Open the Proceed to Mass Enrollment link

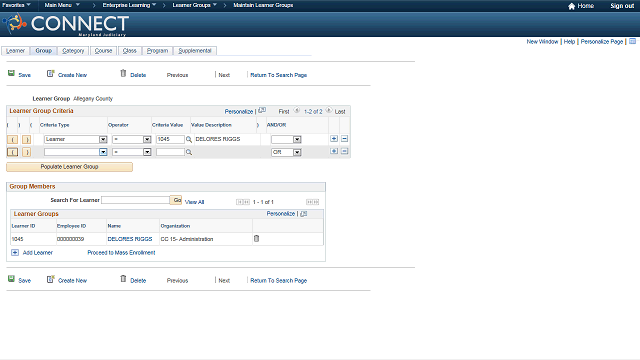pyautogui.click(x=121, y=253)
